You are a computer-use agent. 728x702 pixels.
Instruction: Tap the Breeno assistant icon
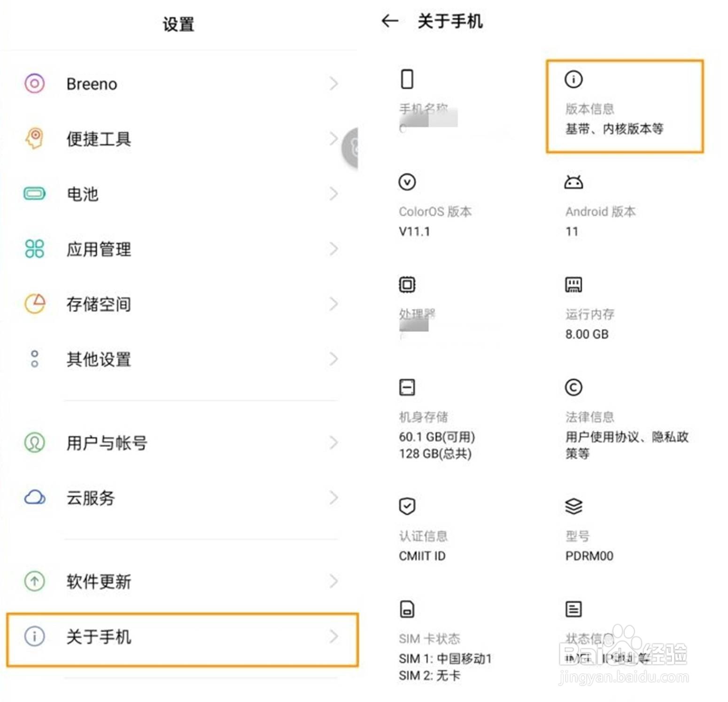[34, 84]
